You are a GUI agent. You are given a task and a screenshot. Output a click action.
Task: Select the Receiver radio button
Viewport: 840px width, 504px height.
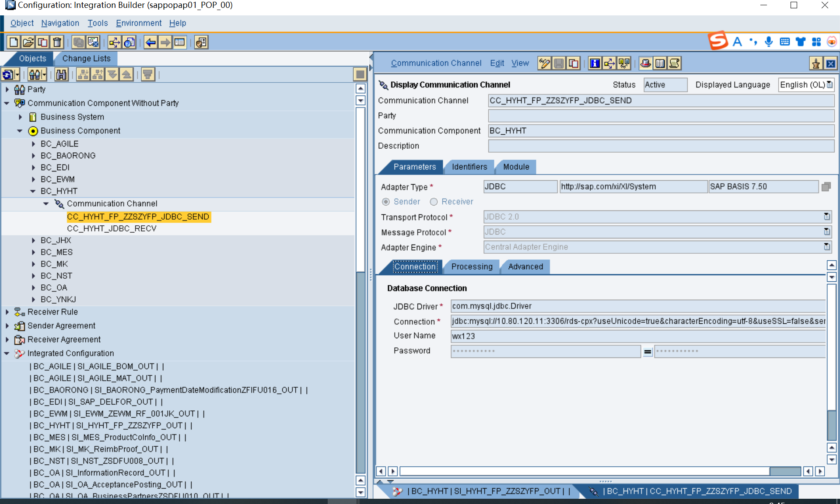[x=434, y=202]
